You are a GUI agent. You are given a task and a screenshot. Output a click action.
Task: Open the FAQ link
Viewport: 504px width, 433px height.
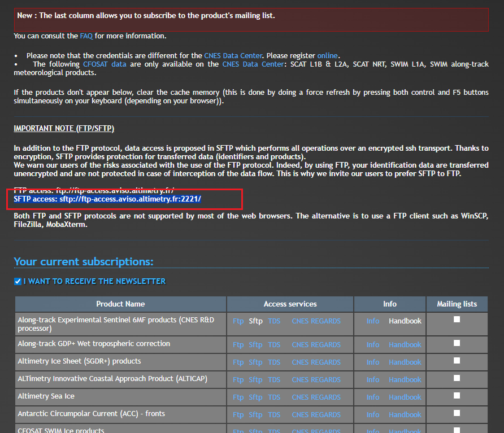[86, 36]
